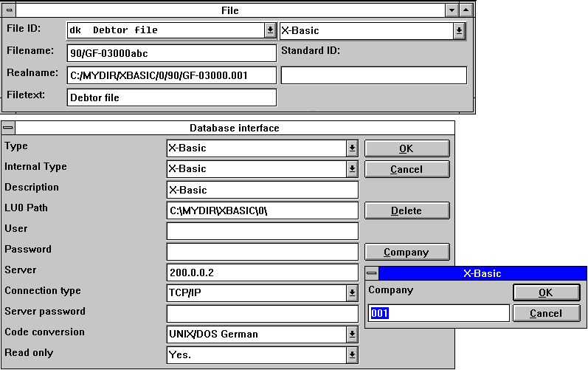Screen dimensions: 588x370
Task: Expand the Internal Type dropdown arrow
Action: 352,169
